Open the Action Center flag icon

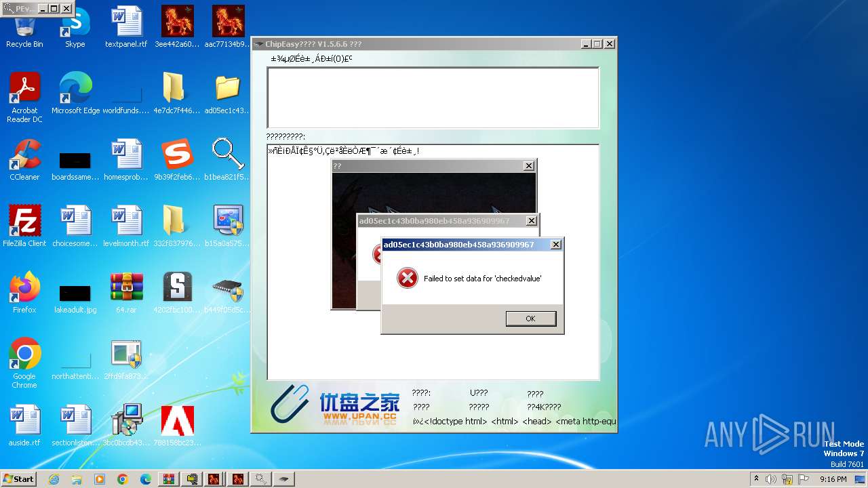(x=804, y=479)
